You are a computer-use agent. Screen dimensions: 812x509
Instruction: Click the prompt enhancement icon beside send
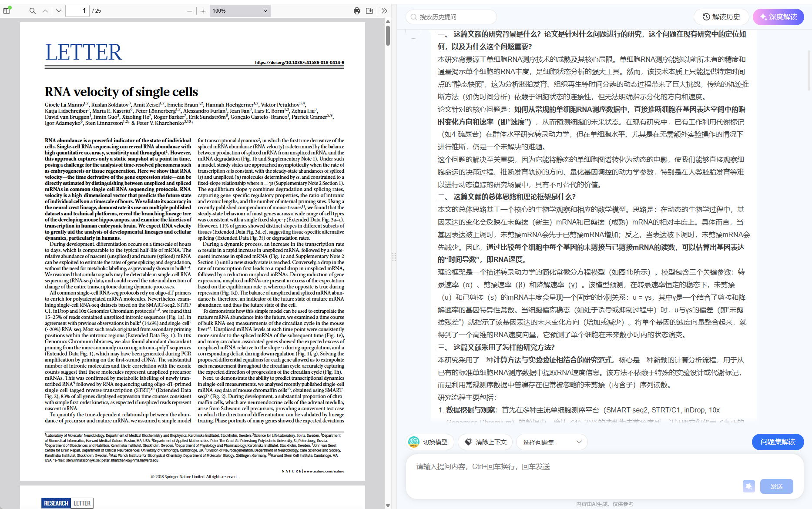click(x=749, y=486)
